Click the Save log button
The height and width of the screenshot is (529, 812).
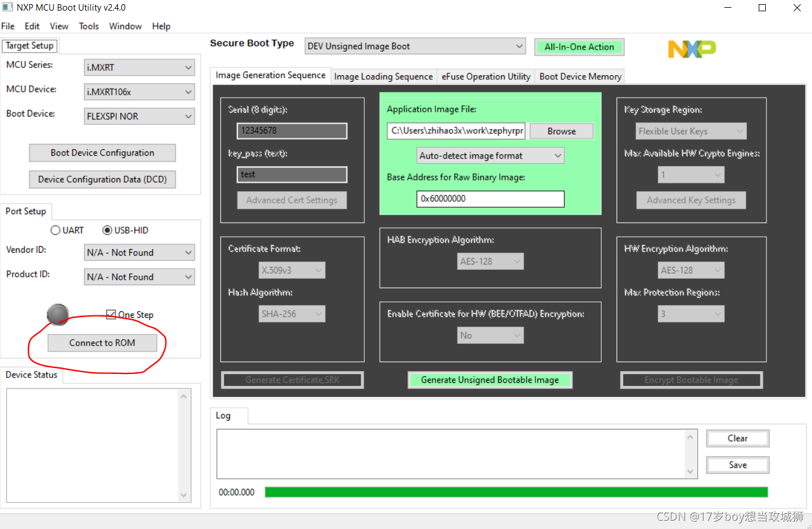[737, 465]
